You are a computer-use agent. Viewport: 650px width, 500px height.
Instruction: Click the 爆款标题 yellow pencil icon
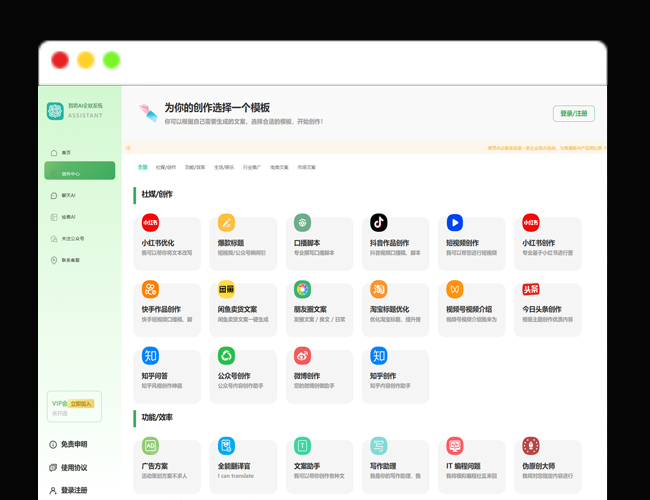(x=226, y=223)
